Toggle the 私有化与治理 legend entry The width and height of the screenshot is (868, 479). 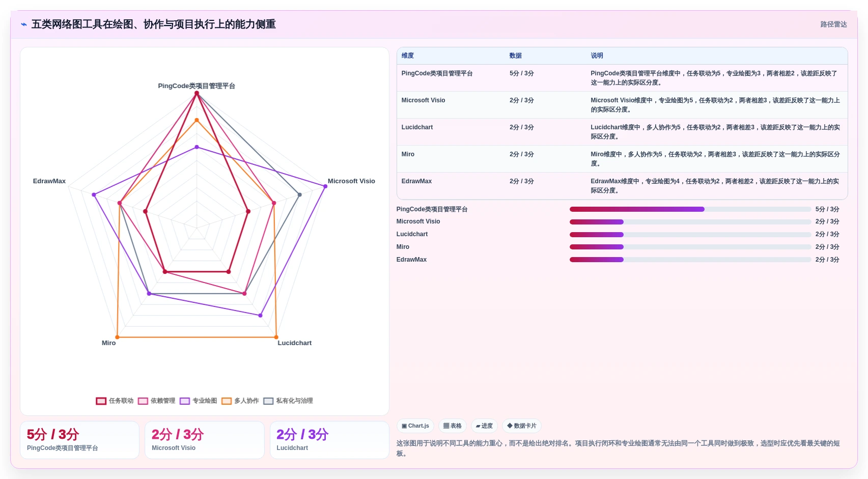288,401
